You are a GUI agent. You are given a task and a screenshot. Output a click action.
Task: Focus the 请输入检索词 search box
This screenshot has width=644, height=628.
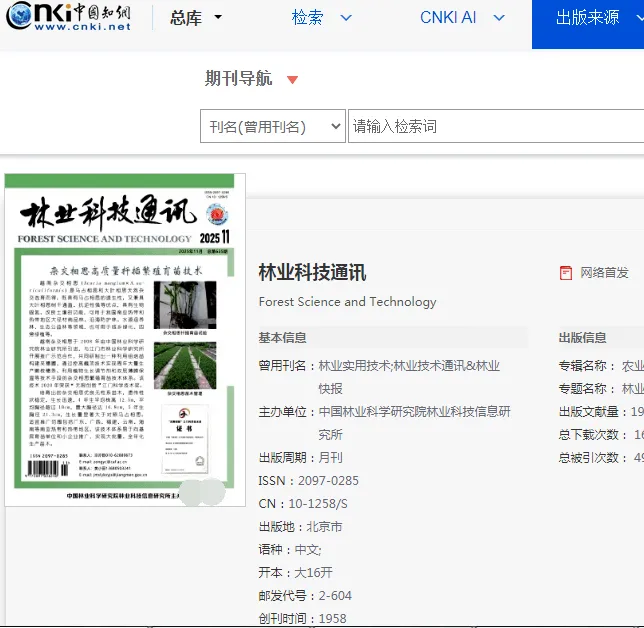click(x=496, y=126)
